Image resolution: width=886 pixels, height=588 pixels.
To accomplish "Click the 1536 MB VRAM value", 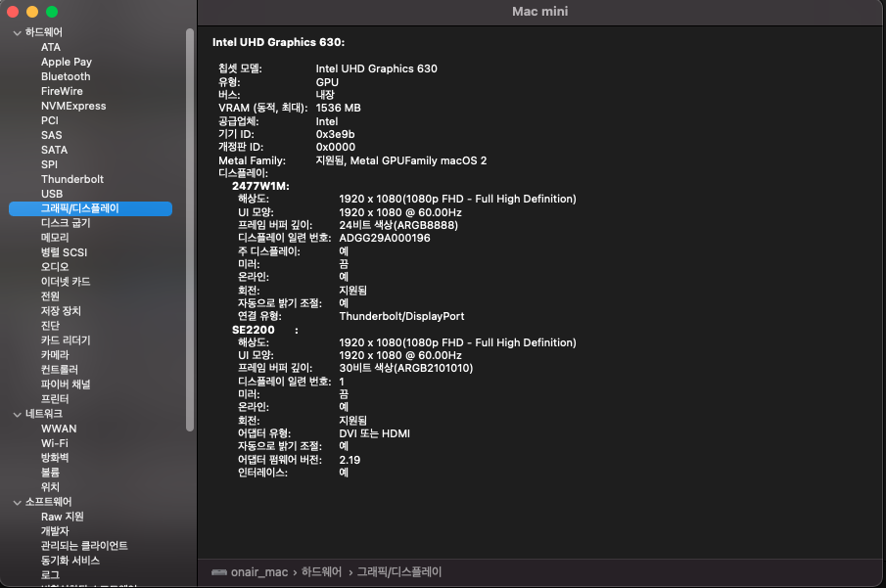I will tap(338, 108).
